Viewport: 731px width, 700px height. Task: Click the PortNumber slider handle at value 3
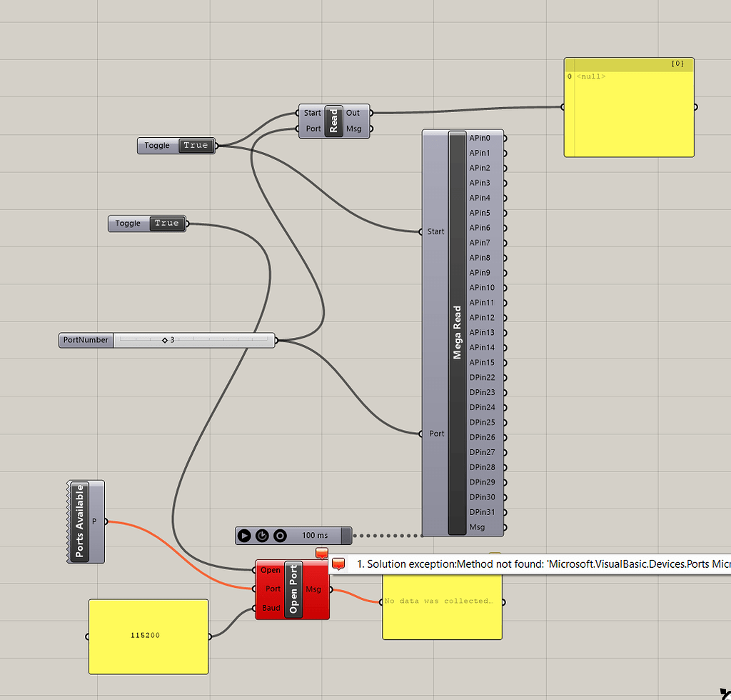(164, 340)
